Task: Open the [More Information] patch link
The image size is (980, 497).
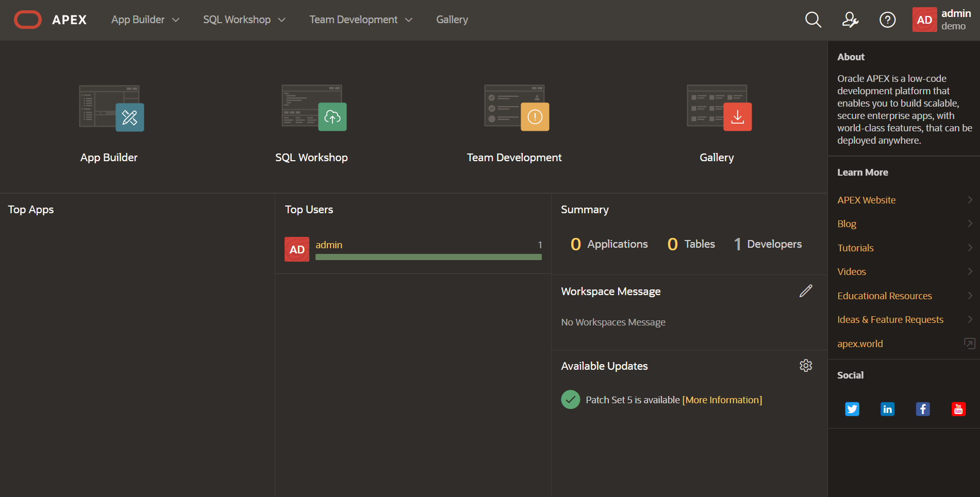Action: [x=722, y=400]
